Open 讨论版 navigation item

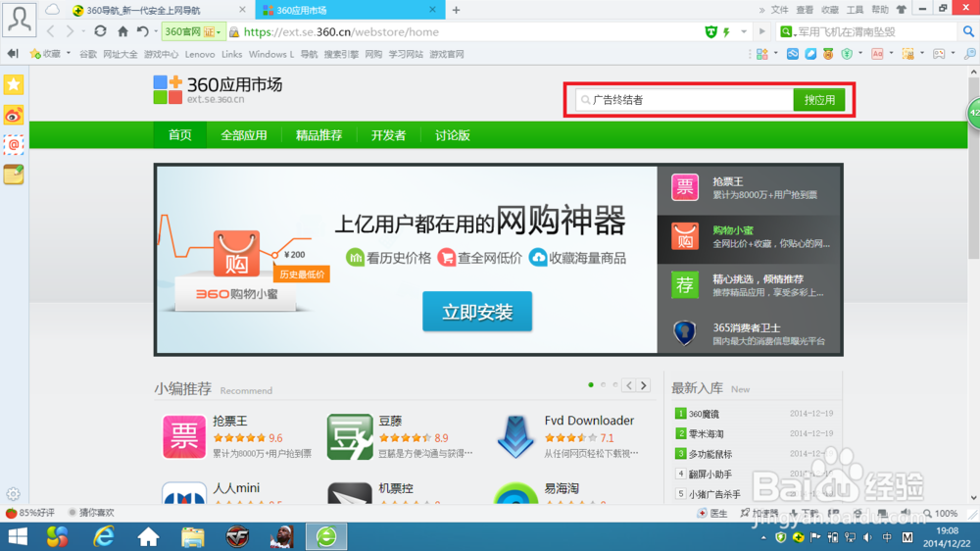(453, 135)
